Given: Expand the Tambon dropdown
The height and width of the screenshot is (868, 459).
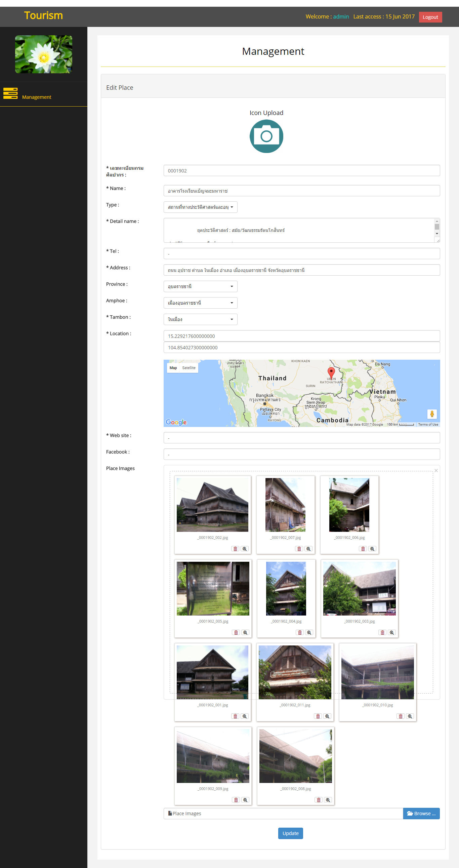Looking at the screenshot, I should point(200,319).
